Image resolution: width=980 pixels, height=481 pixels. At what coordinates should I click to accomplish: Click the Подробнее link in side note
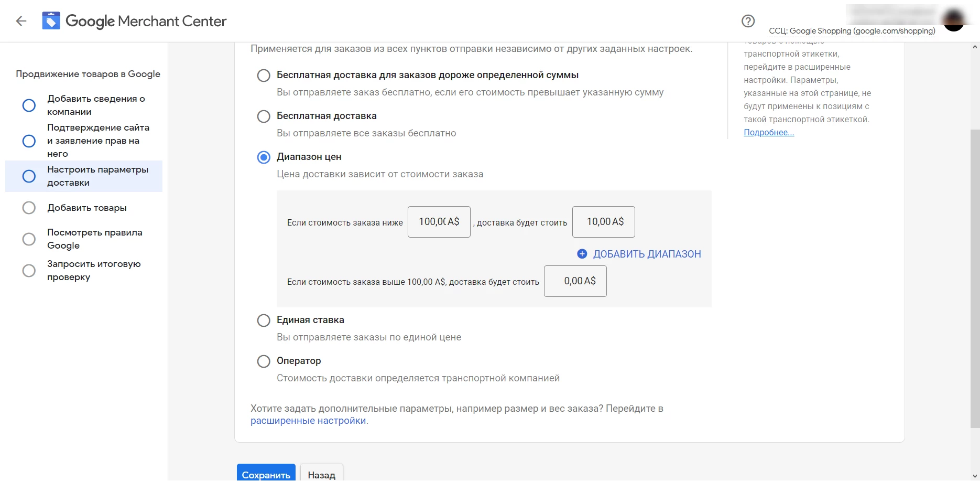click(769, 133)
